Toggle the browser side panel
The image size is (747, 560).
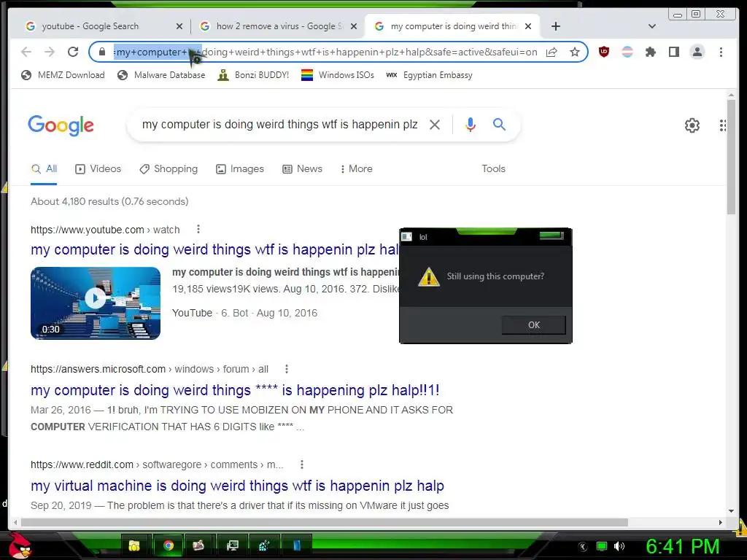674,52
